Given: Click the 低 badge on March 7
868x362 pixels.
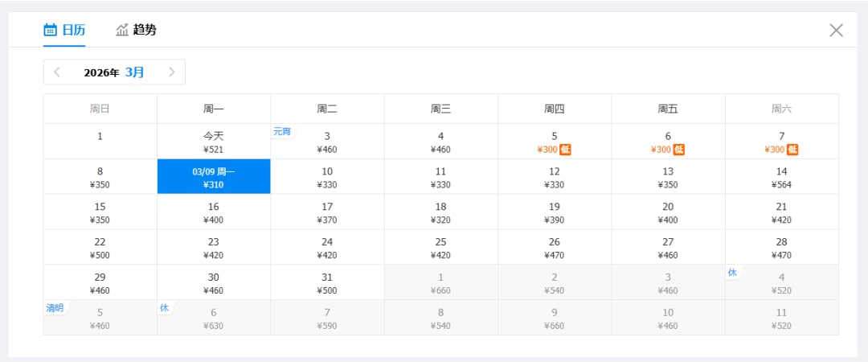Looking at the screenshot, I should (792, 150).
